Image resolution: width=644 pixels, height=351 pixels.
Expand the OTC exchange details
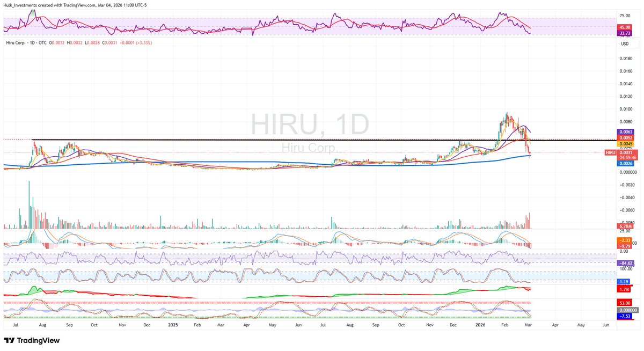(x=43, y=42)
